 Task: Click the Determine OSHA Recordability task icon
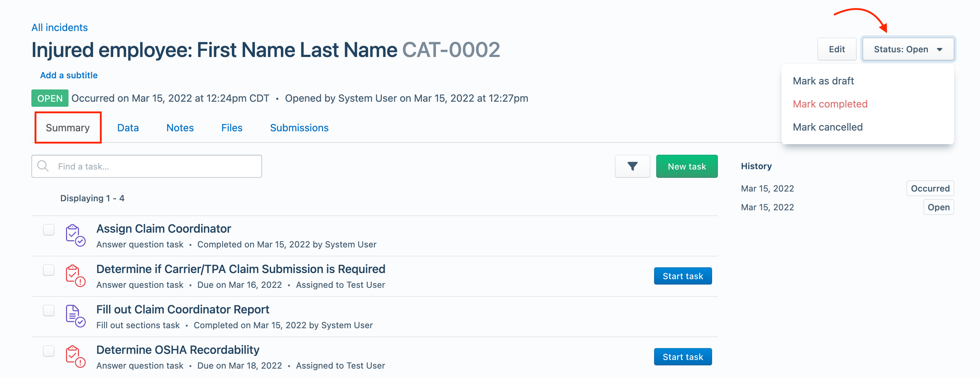[75, 356]
